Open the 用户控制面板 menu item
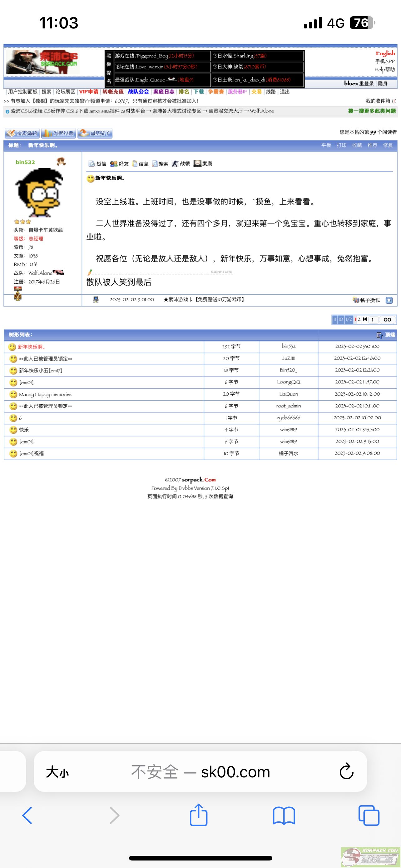This screenshot has height=868, width=401. coord(22,92)
